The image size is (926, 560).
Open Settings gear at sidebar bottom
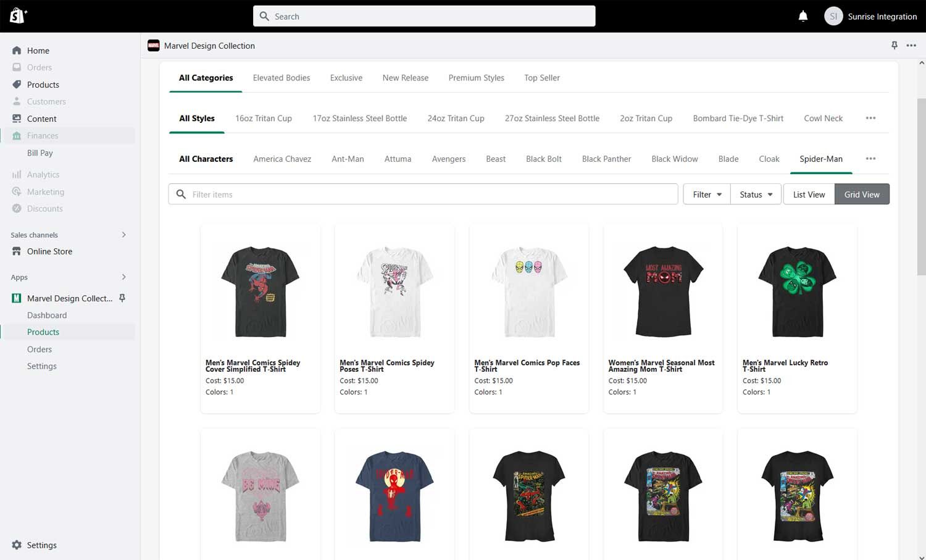pyautogui.click(x=17, y=545)
